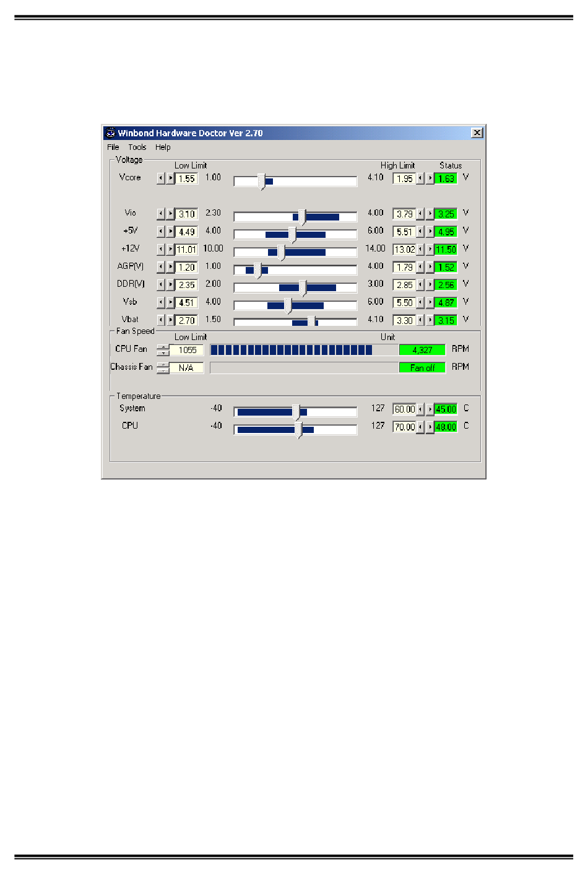Image resolution: width=588 pixels, height=874 pixels.
Task: Click the CPU temperature status 48.00
Action: [446, 427]
